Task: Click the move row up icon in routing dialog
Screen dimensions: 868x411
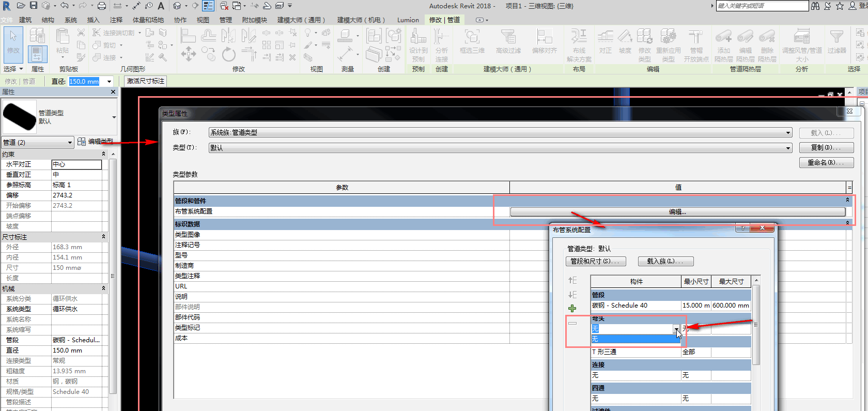Action: tap(572, 280)
